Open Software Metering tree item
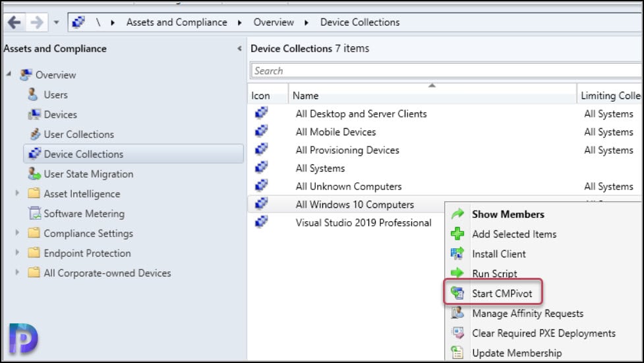This screenshot has width=644, height=363. [84, 213]
